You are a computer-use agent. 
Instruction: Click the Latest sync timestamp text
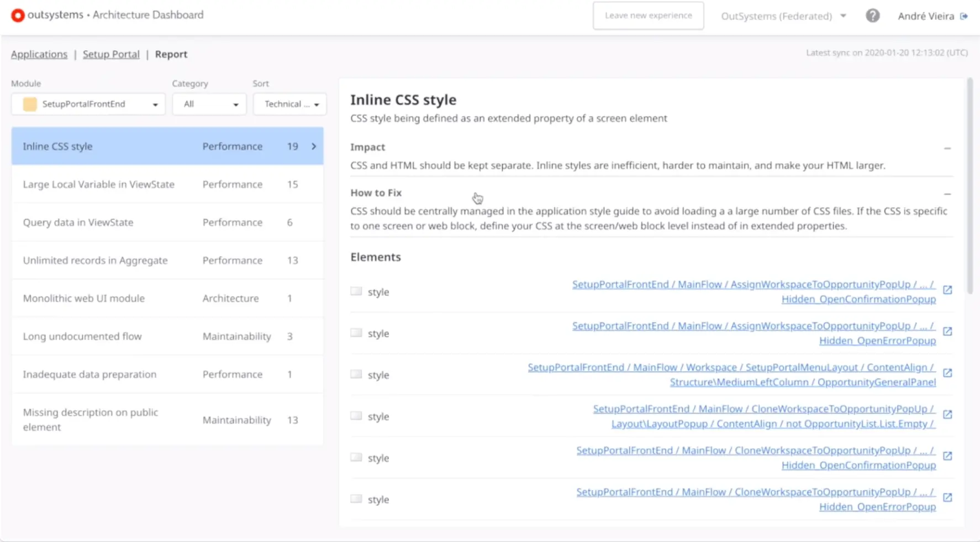[887, 52]
